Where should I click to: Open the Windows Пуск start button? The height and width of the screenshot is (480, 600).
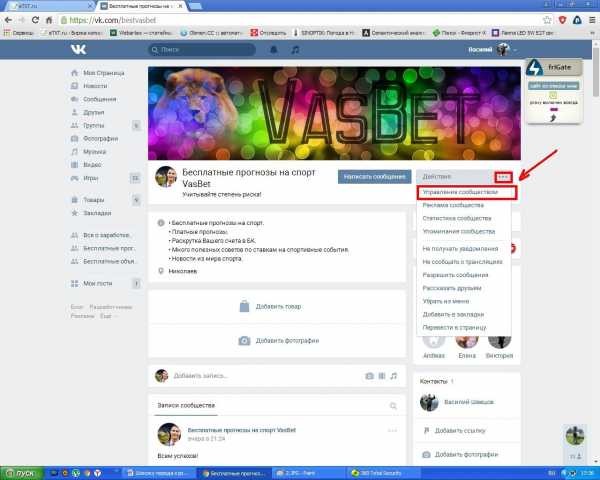pyautogui.click(x=22, y=473)
